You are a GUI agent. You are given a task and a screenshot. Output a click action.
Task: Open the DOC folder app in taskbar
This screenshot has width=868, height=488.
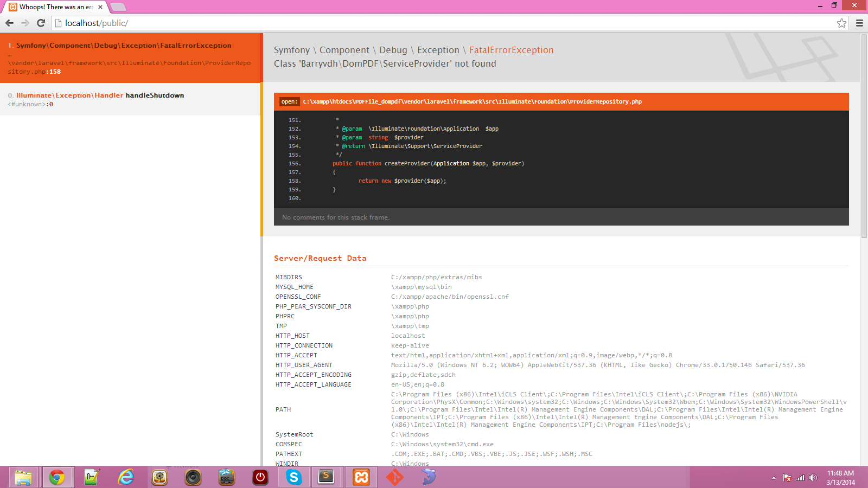click(227, 477)
